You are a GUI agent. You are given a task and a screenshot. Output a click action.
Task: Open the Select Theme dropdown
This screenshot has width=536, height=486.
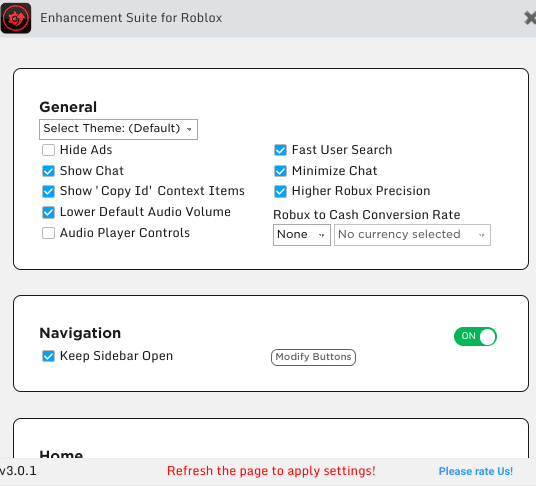click(118, 129)
